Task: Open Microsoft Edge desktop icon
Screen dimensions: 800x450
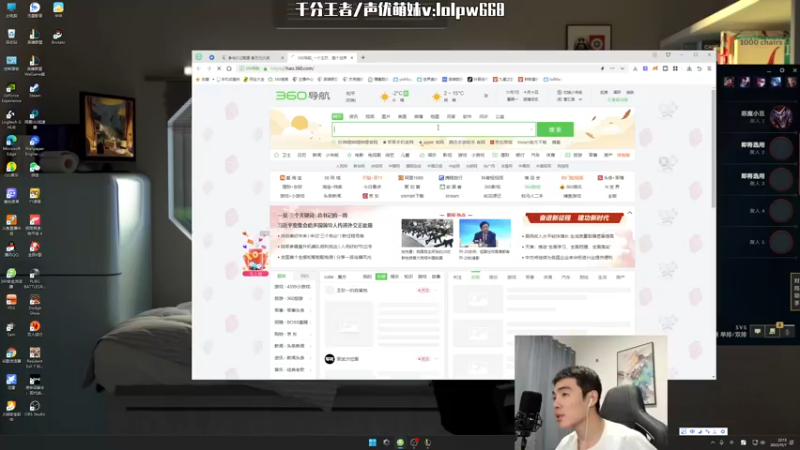Action: pyautogui.click(x=11, y=143)
